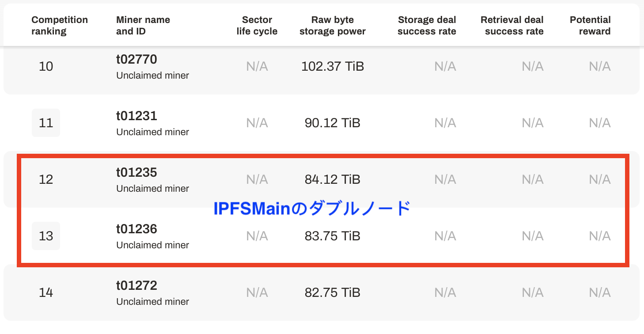Select the Sector life cycle column header
The height and width of the screenshot is (334, 644).
pyautogui.click(x=257, y=26)
